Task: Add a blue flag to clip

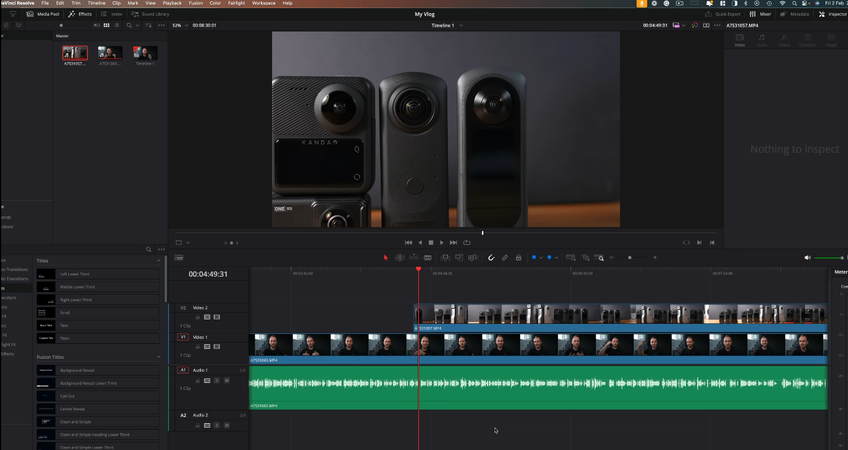Action: coord(534,258)
